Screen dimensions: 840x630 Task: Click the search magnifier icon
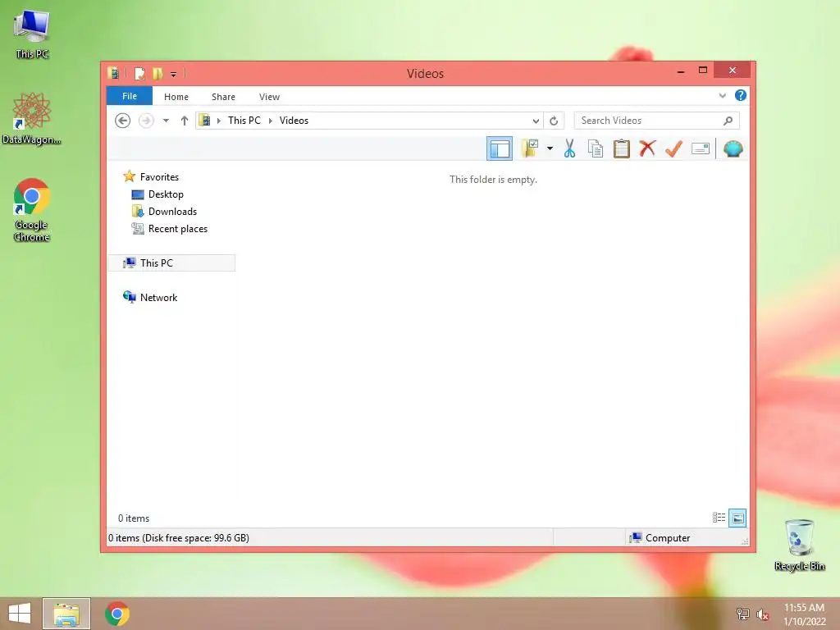coord(728,121)
